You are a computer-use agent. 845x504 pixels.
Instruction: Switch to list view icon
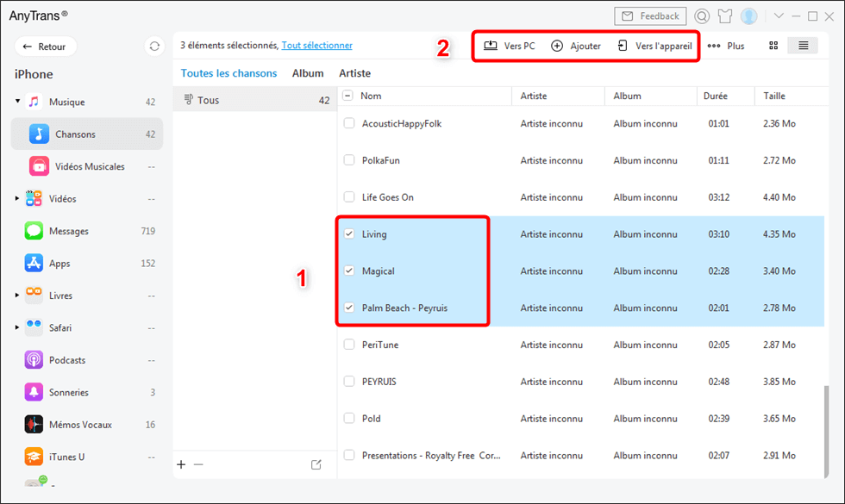803,46
